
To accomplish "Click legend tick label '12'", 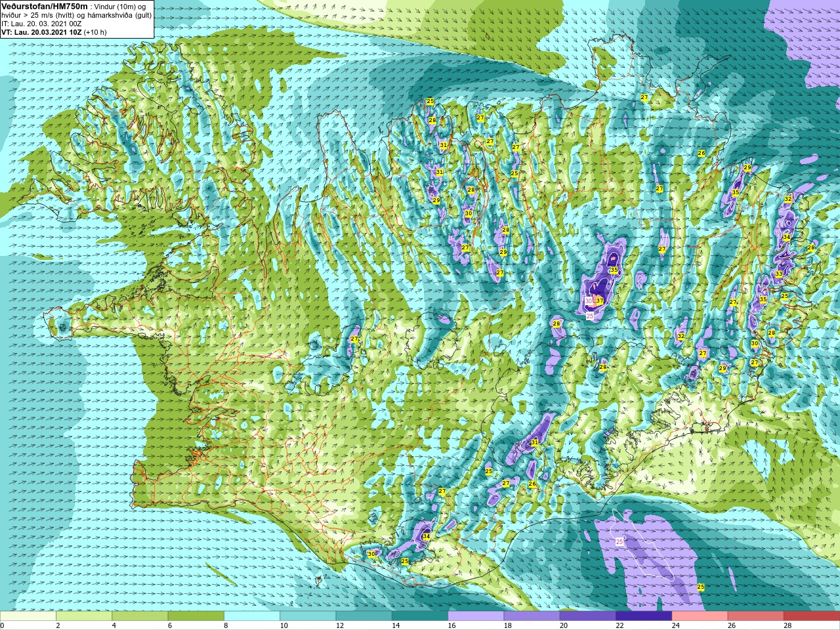I will click(x=339, y=626).
